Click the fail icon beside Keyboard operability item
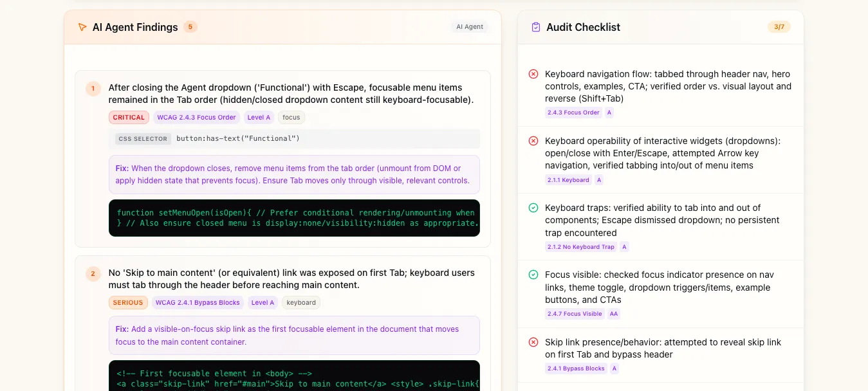 pyautogui.click(x=533, y=141)
